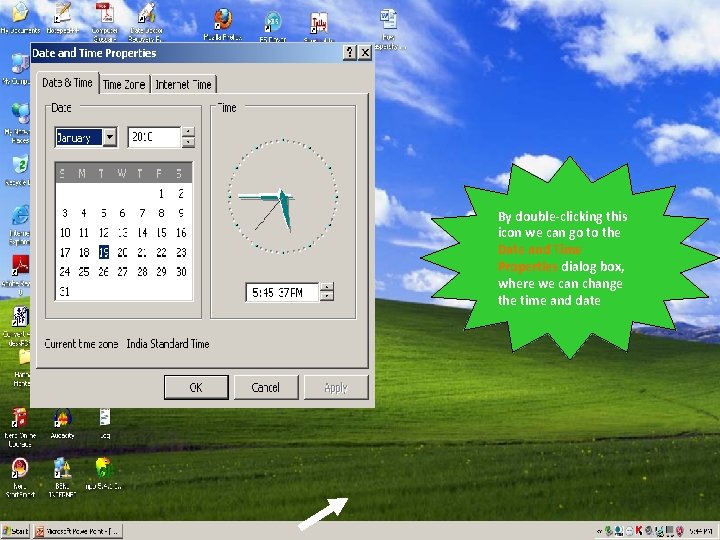Image resolution: width=720 pixels, height=540 pixels.
Task: Select the Nero StartSmart desktop shortcut
Action: click(x=20, y=477)
